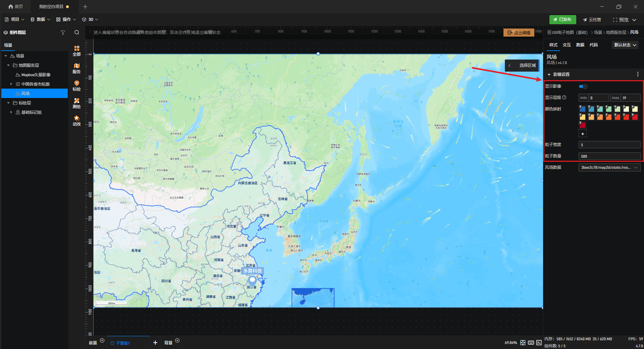Select the 全部 category icon
The image size is (644, 349).
point(77,51)
